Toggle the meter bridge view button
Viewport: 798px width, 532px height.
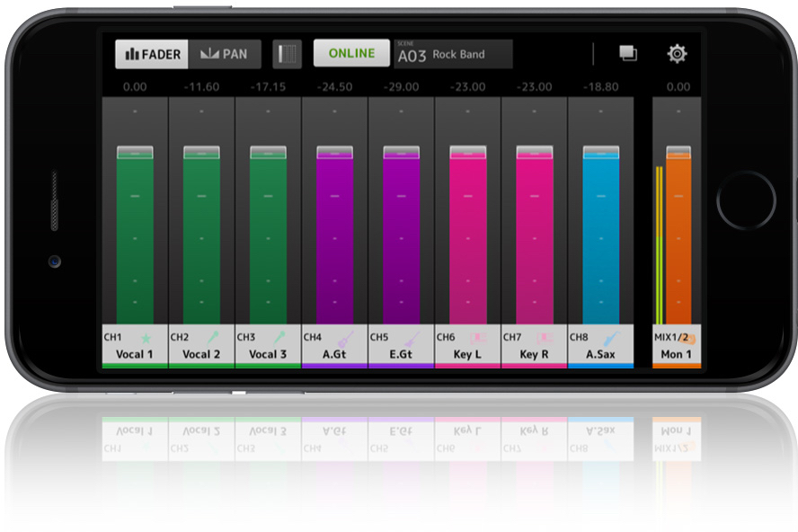pyautogui.click(x=287, y=54)
